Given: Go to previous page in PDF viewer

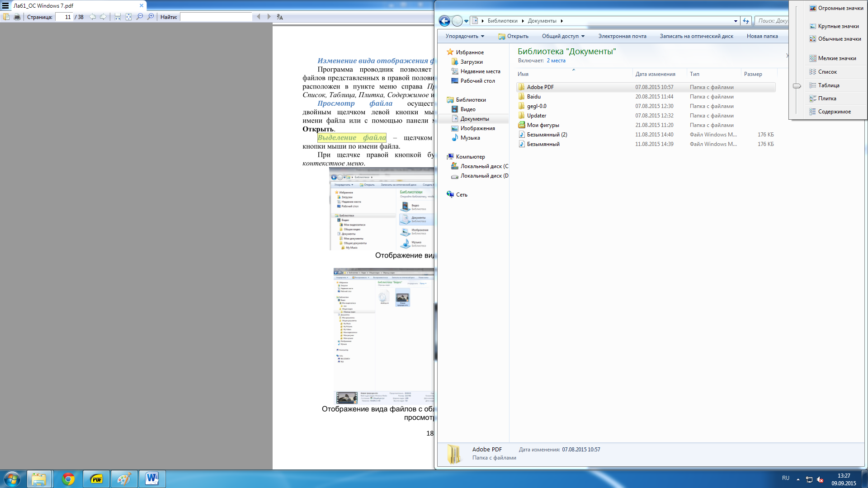Looking at the screenshot, I should click(93, 17).
